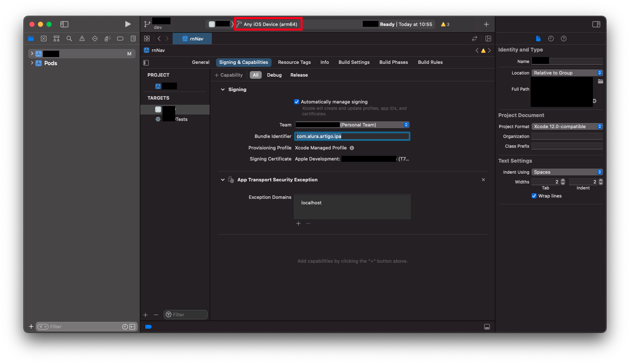Remove App Transport Security Exception capability
Image resolution: width=630 pixels, height=364 pixels.
[x=483, y=180]
